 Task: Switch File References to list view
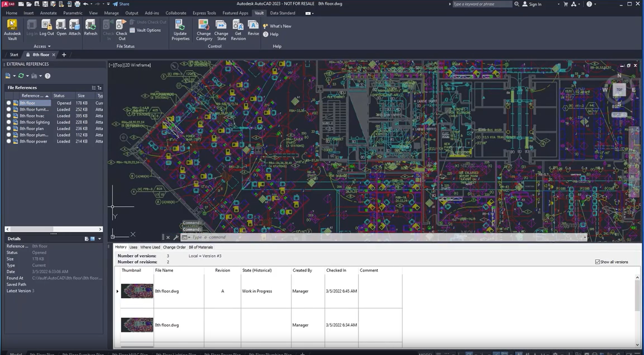tap(94, 88)
